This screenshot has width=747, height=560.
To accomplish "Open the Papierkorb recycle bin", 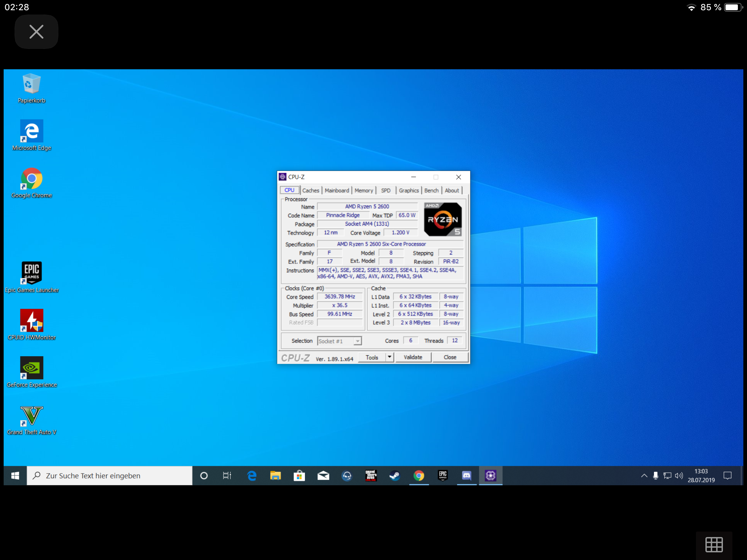I will click(32, 84).
